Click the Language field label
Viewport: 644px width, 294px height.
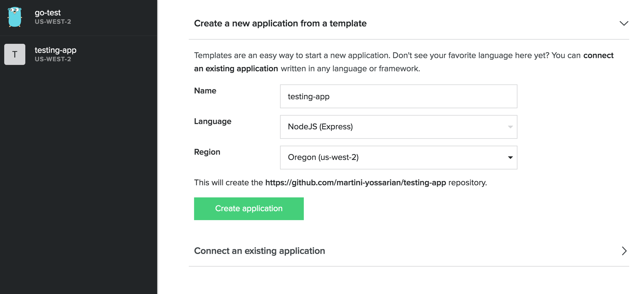(213, 121)
